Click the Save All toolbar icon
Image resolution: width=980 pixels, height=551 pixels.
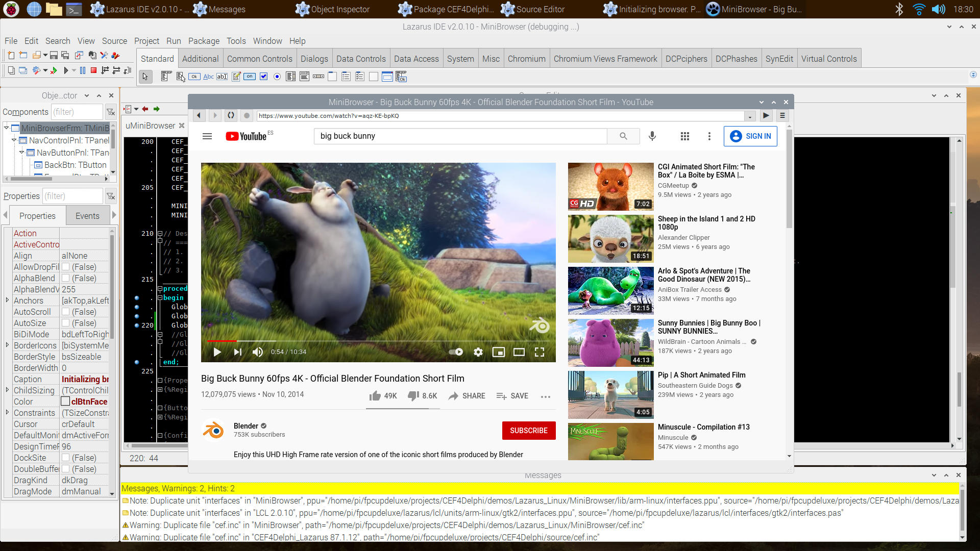coord(65,55)
